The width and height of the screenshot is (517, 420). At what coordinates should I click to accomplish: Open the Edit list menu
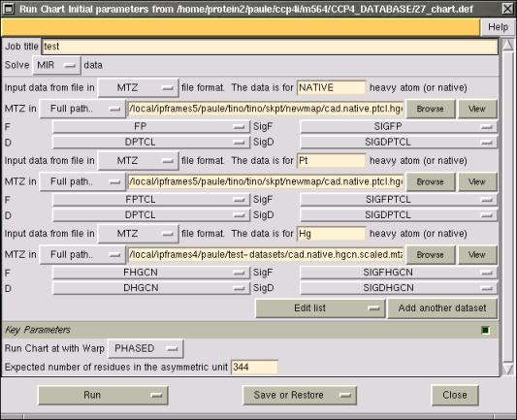click(x=320, y=308)
